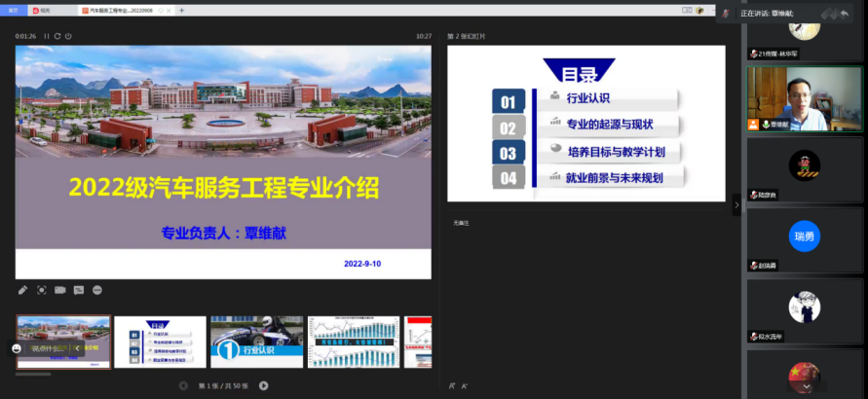Open the see-all-slides grid icon
The height and width of the screenshot is (399, 868).
(42, 290)
